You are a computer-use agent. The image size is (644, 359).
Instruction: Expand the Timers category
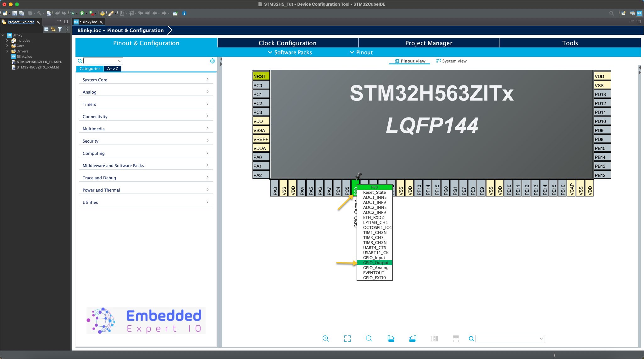coord(208,104)
